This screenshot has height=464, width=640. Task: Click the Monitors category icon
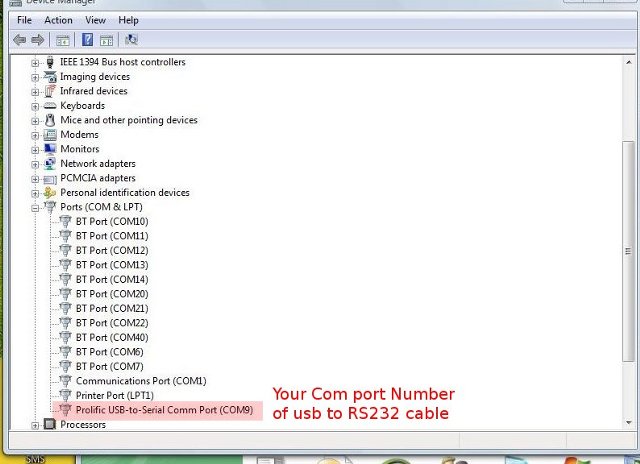pos(50,149)
